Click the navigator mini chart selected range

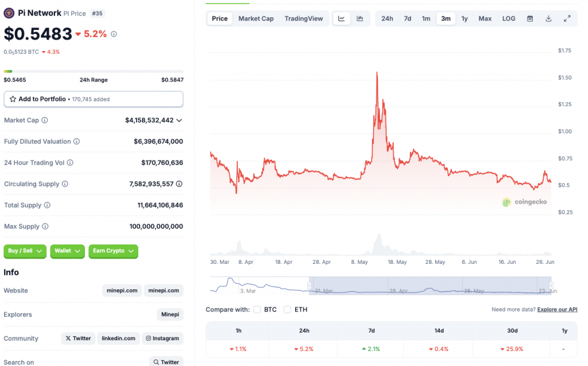[x=430, y=286]
